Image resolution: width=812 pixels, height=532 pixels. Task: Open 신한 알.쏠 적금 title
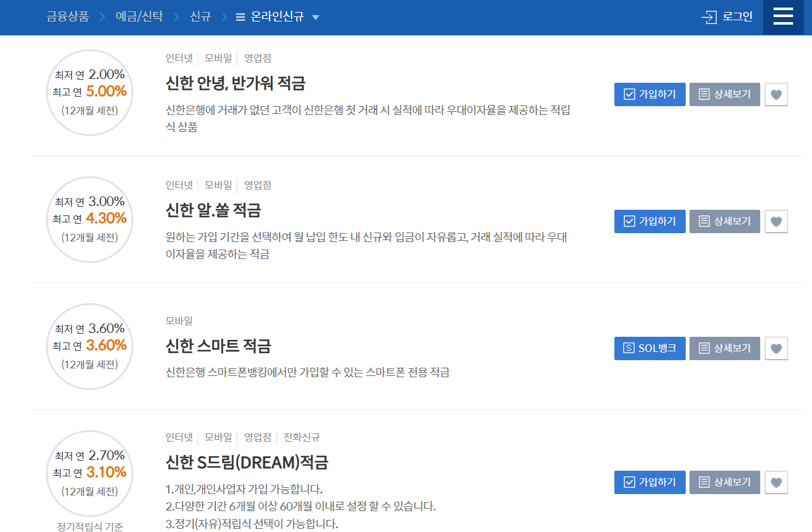coord(213,210)
